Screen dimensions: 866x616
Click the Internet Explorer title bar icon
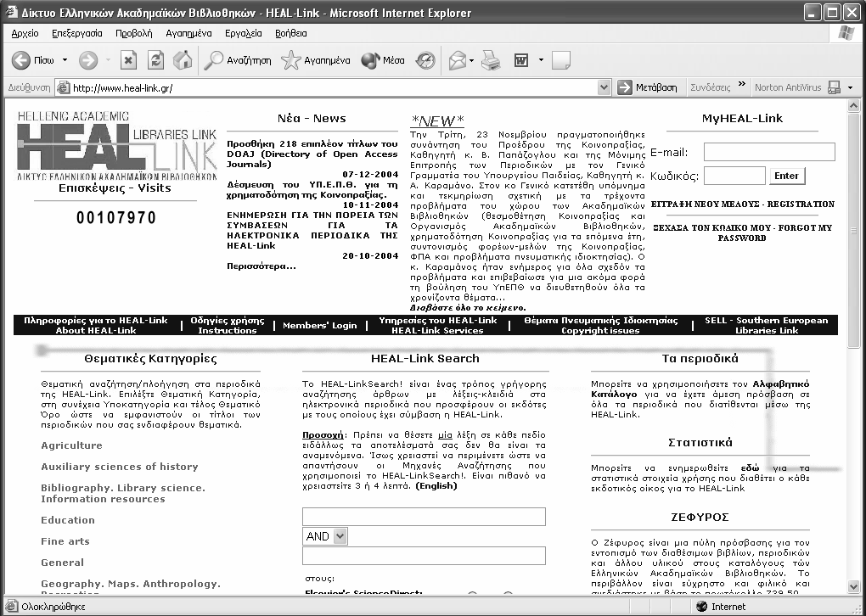[12, 12]
